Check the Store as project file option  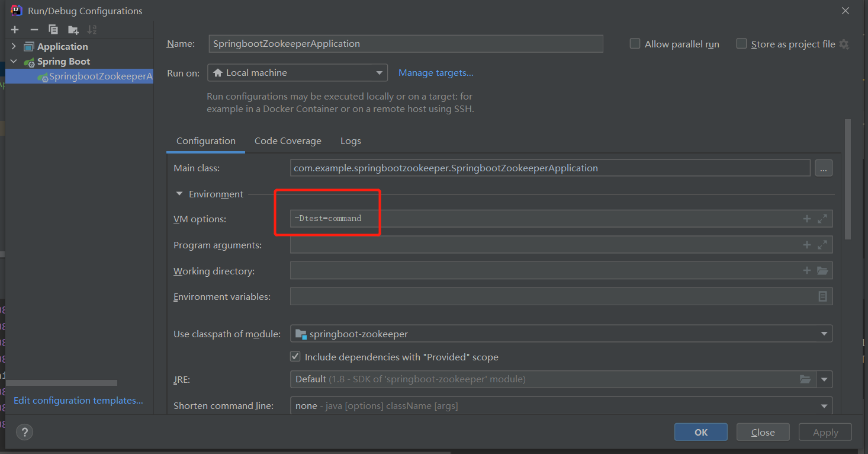tap(741, 44)
